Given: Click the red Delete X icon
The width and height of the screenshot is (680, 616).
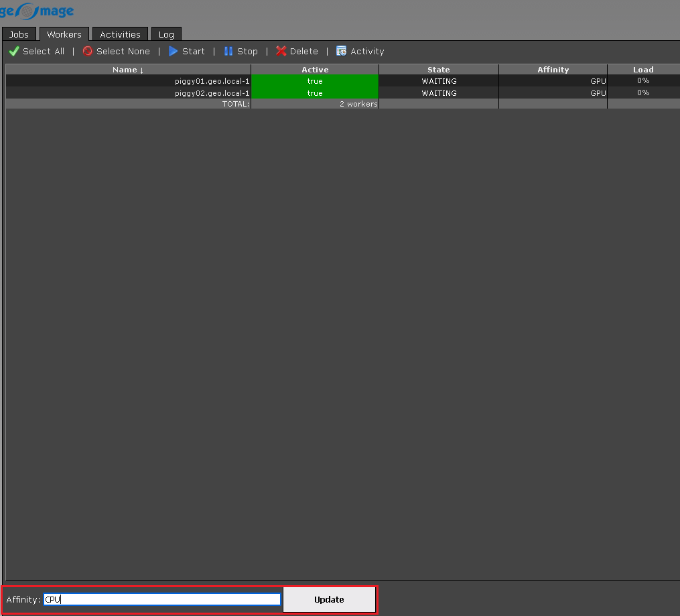Looking at the screenshot, I should tap(281, 51).
